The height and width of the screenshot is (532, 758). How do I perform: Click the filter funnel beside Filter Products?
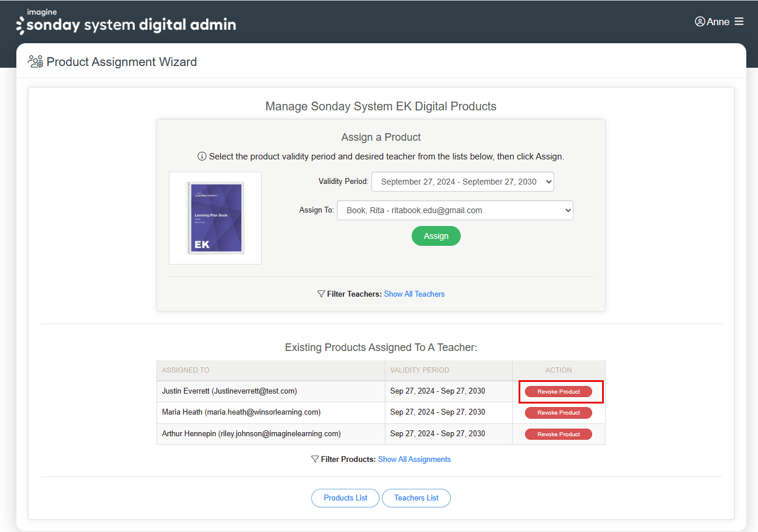[x=314, y=459]
